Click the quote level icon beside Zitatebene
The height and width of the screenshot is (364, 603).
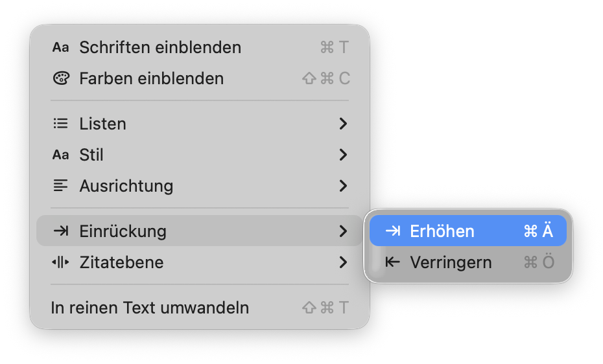60,262
